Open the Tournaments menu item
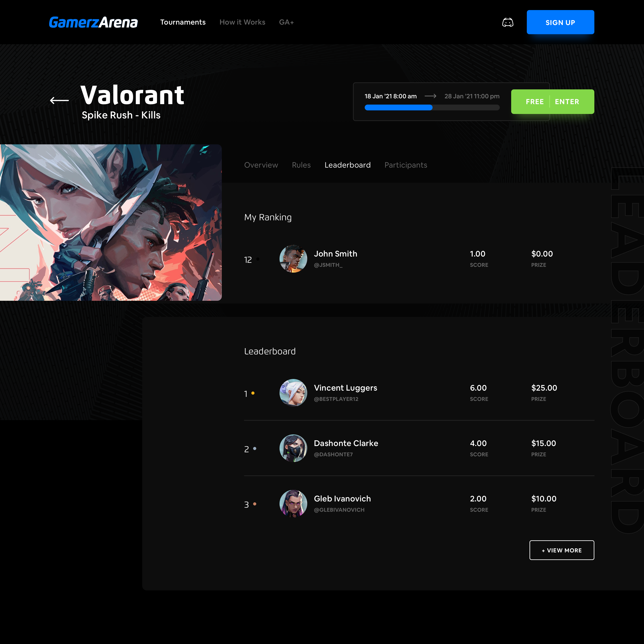 183,22
